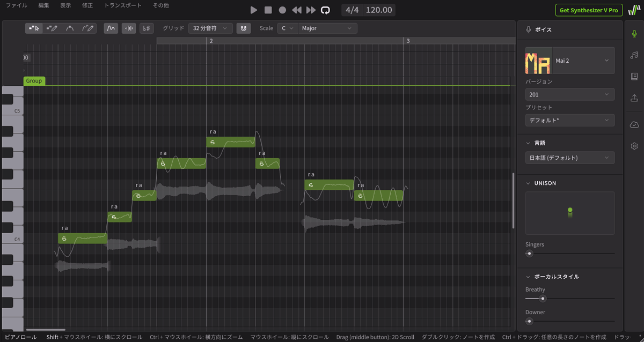
Task: Click the bar 3 timeline marker
Action: point(408,41)
